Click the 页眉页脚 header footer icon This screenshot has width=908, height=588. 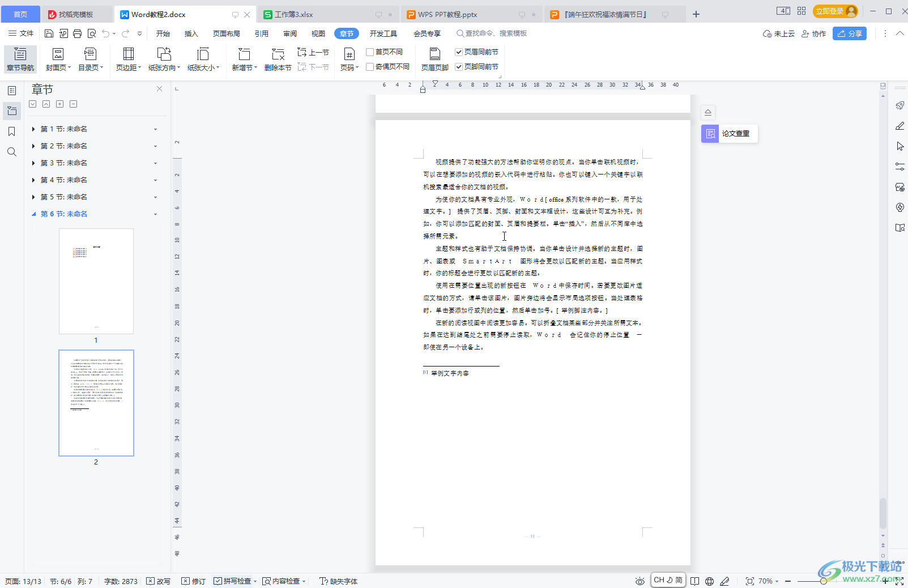[435, 59]
